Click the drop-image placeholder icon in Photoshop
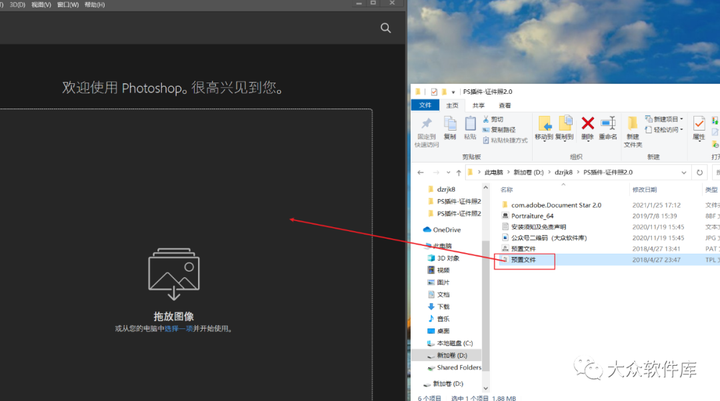 (174, 274)
